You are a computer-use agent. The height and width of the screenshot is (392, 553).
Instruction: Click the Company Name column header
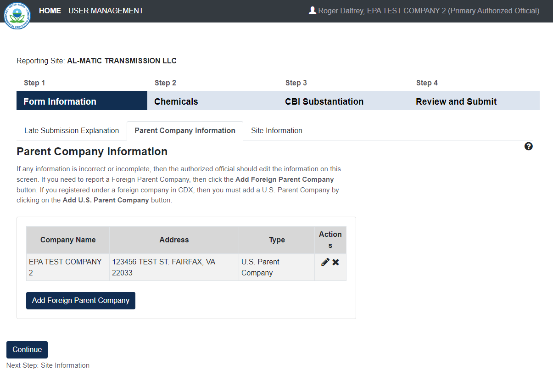68,240
